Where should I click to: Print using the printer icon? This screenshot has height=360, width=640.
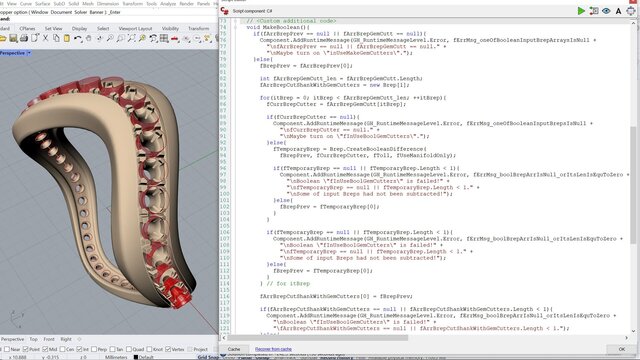(24, 38)
